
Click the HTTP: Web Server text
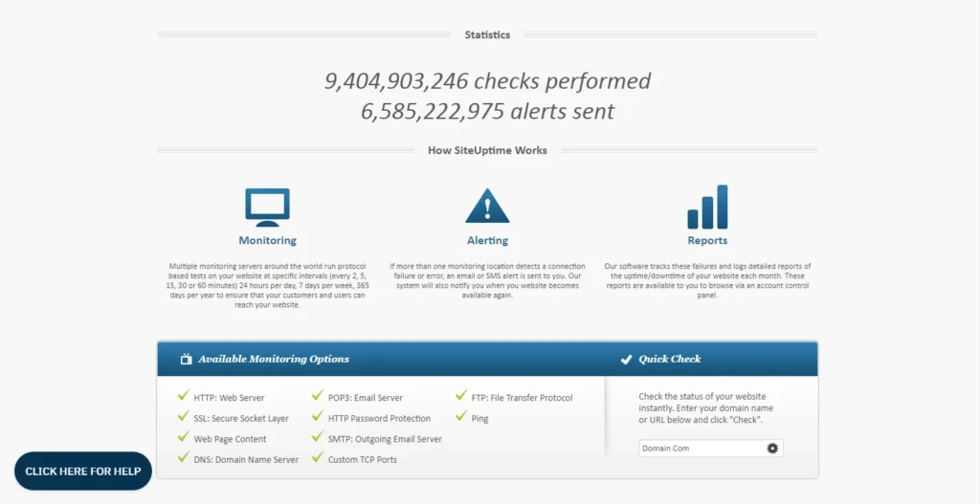click(x=229, y=398)
